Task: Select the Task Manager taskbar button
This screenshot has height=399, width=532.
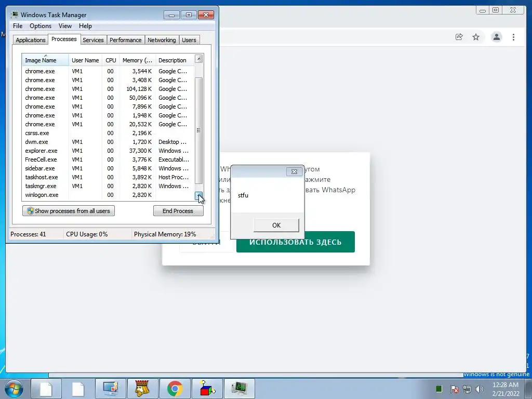Action: click(x=239, y=389)
